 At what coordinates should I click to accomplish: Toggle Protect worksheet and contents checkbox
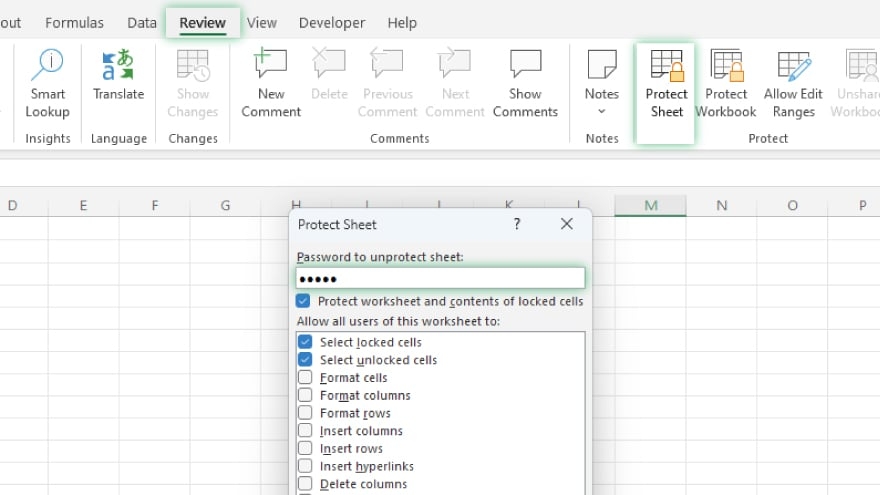coord(303,301)
